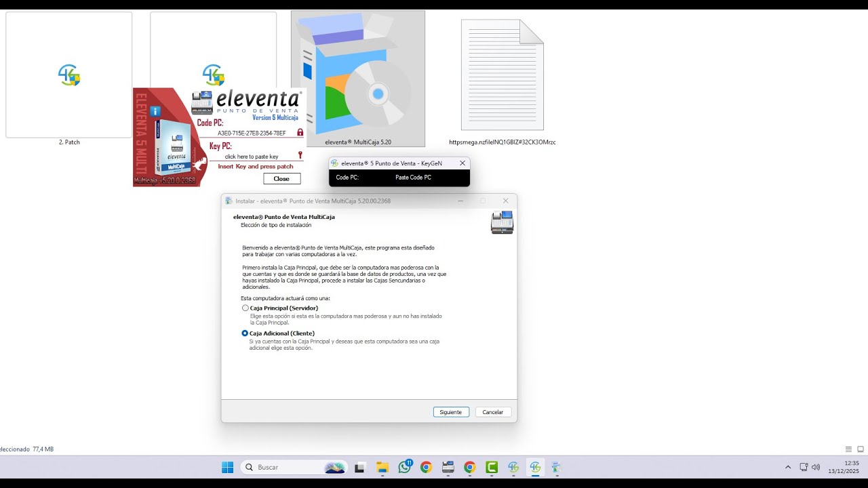Switch Explorer to details list view

(x=848, y=449)
